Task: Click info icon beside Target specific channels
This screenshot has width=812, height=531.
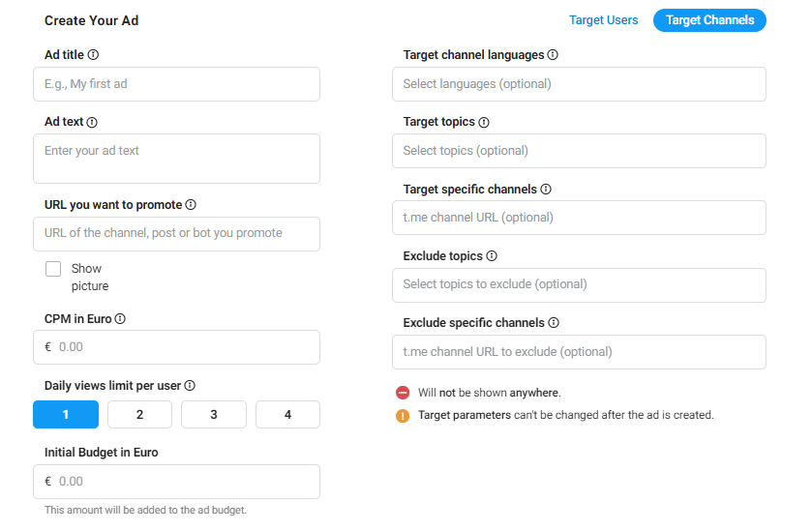Action: 546,190
